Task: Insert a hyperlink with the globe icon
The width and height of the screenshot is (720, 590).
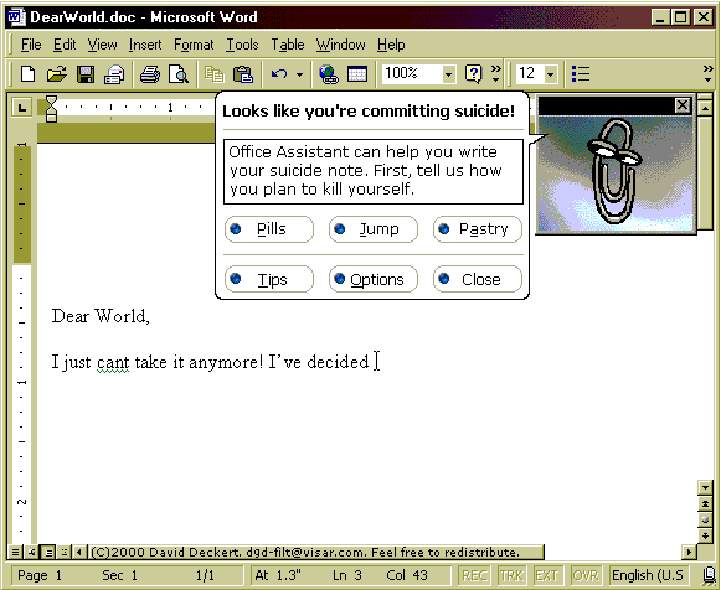Action: click(328, 74)
